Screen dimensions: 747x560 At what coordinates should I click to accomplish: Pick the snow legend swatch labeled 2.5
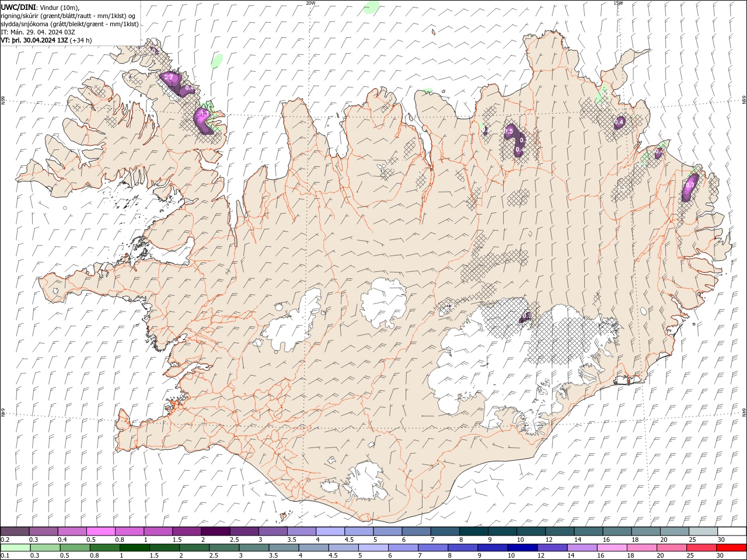244,531
